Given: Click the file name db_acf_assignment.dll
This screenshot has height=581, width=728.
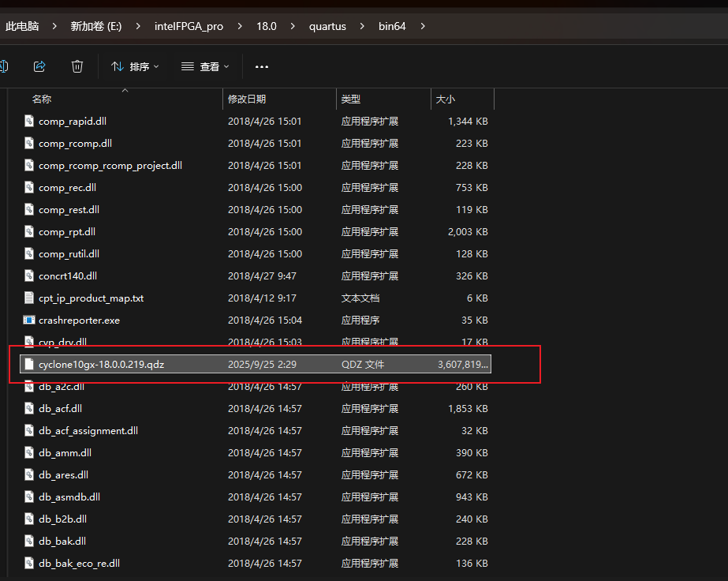Looking at the screenshot, I should 88,431.
